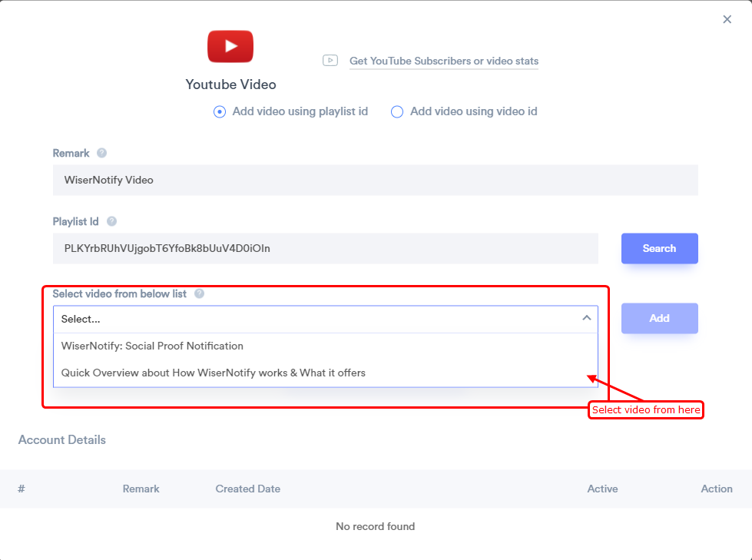Viewport: 752px width, 560px height.
Task: Click the Search button
Action: pyautogui.click(x=659, y=248)
